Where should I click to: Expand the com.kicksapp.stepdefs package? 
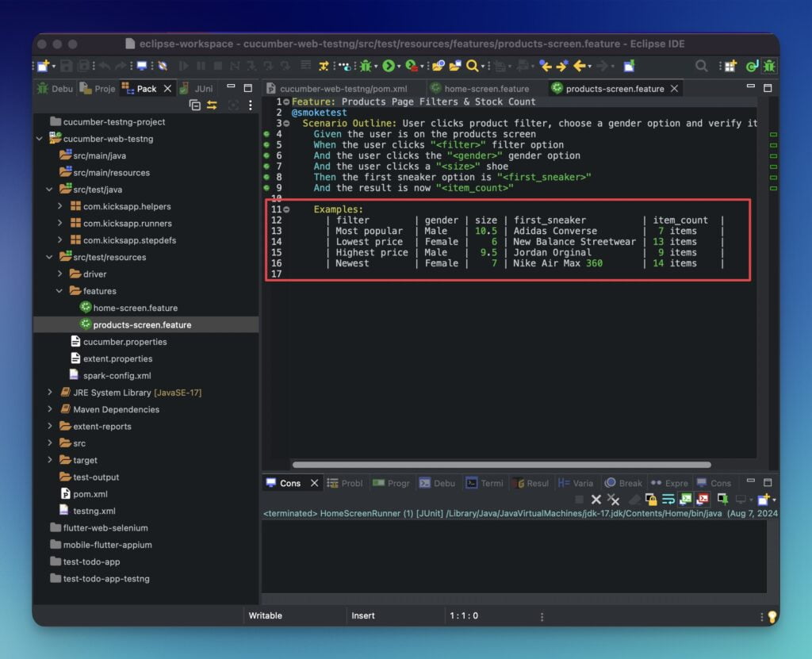point(60,239)
